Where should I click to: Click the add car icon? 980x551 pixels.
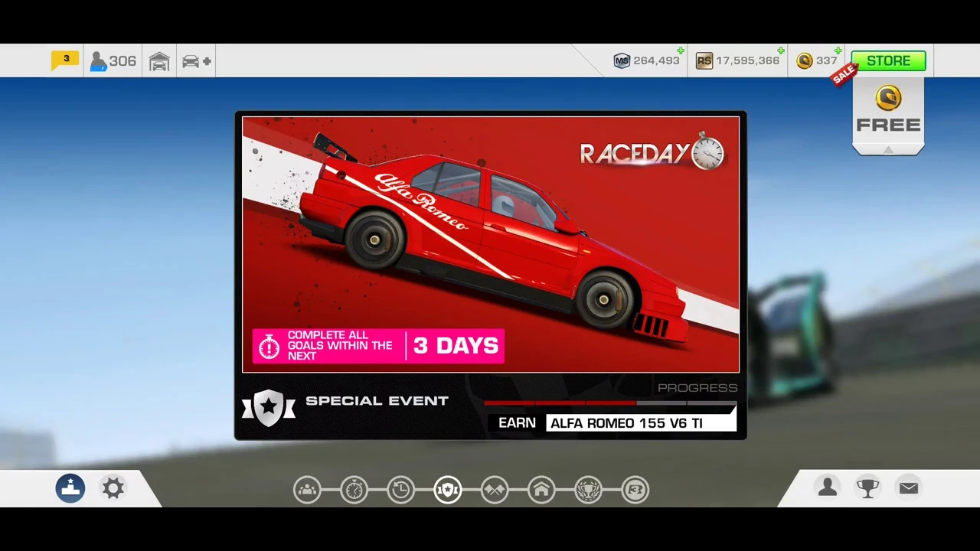(x=197, y=61)
